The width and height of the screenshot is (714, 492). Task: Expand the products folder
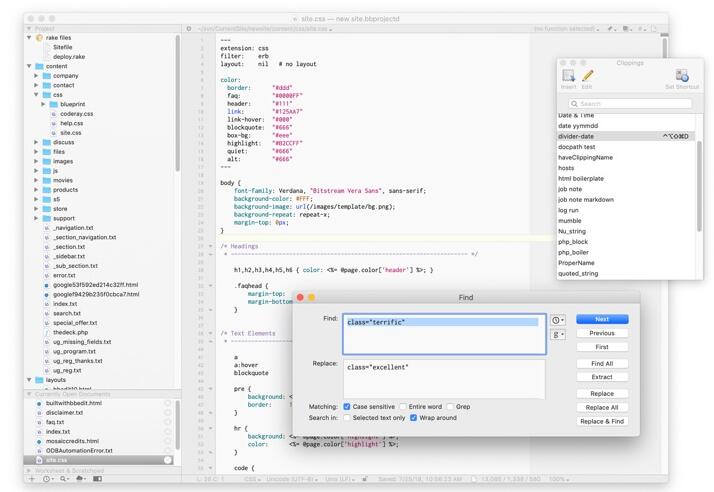click(36, 190)
